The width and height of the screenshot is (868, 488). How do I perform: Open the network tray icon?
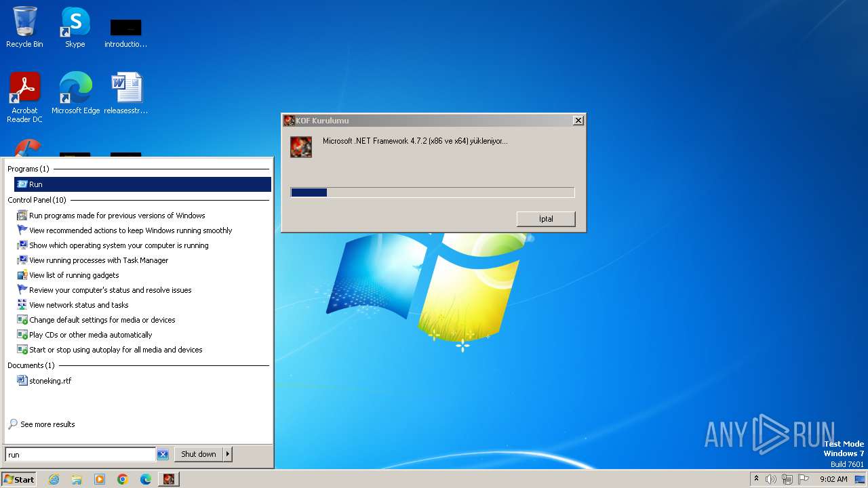coord(787,479)
